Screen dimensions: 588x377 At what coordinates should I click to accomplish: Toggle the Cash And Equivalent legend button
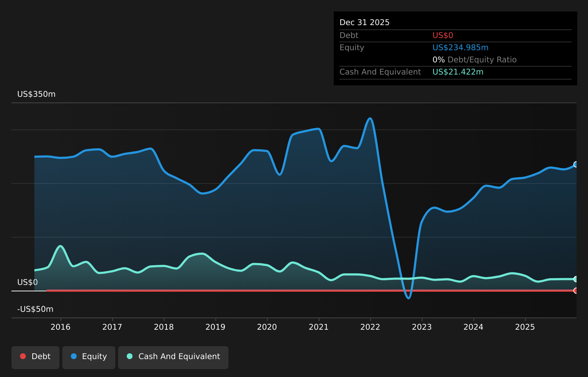(x=173, y=357)
